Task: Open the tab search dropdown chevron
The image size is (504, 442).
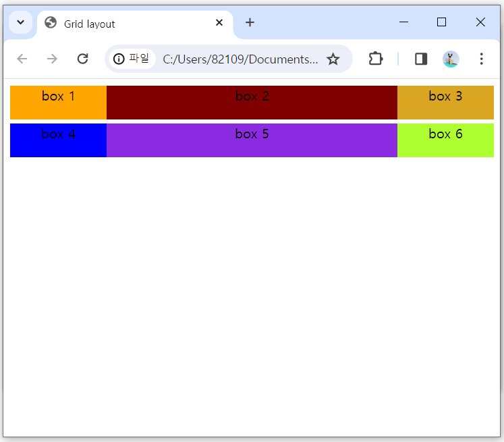Action: pos(20,22)
